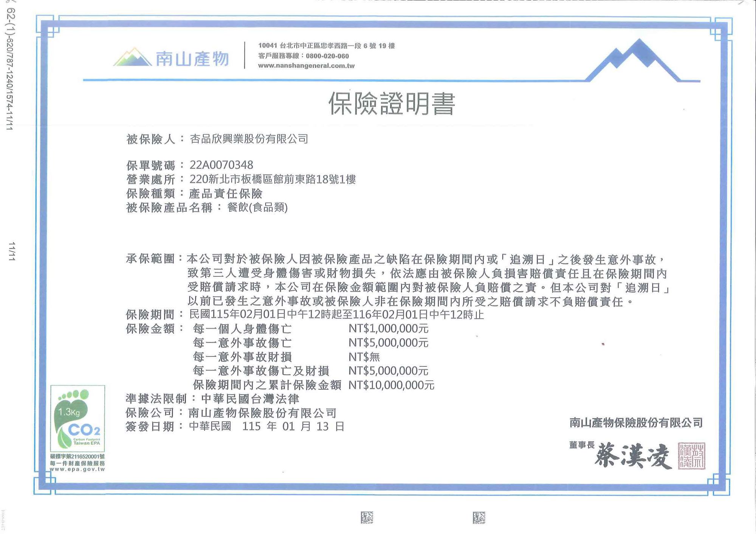This screenshot has height=534, width=756.
Task: Open the www.epa.gov.tw link
Action: pos(77,469)
